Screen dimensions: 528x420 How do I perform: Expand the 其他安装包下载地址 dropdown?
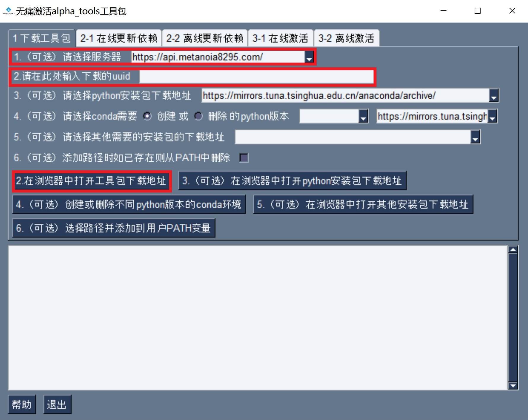[475, 137]
